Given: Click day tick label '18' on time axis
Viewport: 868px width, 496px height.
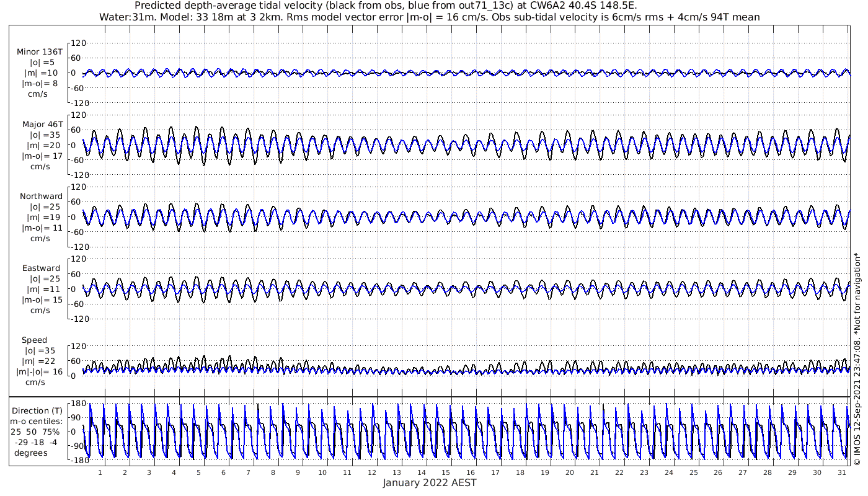Looking at the screenshot, I should click(520, 472).
